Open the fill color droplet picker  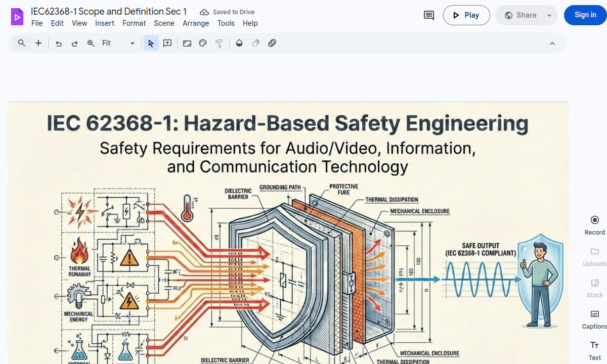tap(239, 43)
